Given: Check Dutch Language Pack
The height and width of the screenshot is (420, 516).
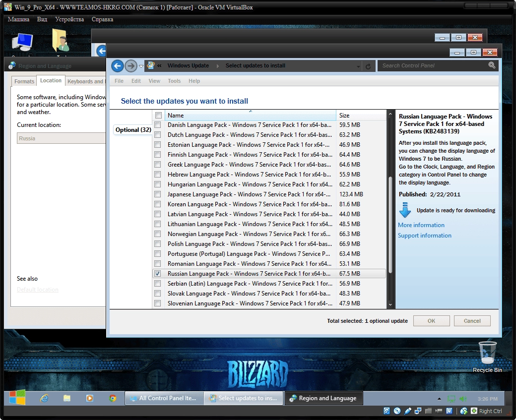Looking at the screenshot, I should pyautogui.click(x=158, y=135).
